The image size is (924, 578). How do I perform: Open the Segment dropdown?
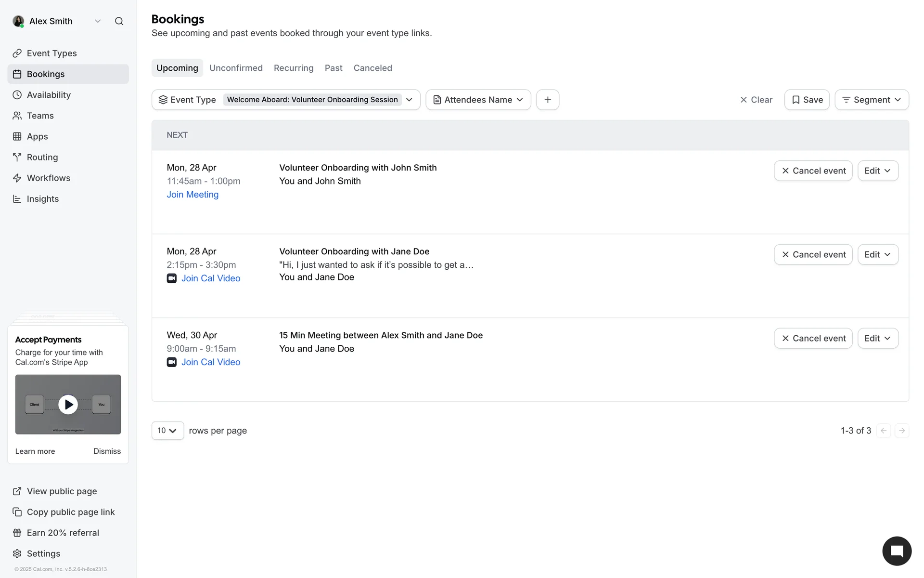[x=871, y=100]
